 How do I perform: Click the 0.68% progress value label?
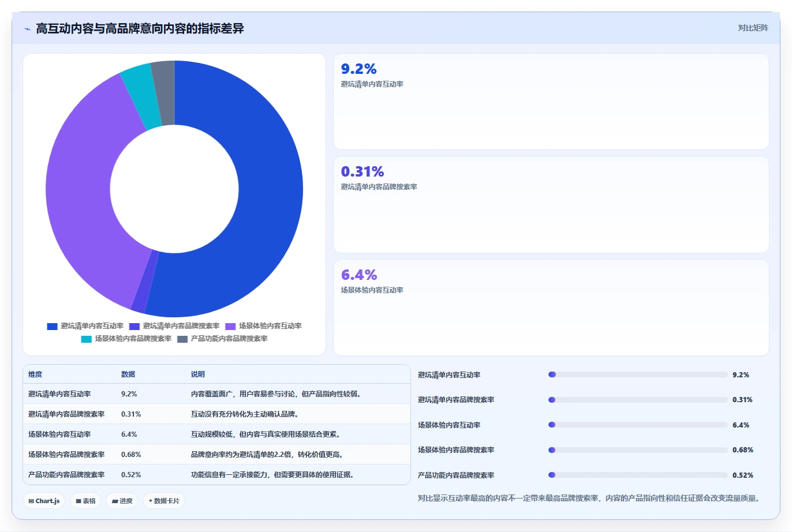(x=743, y=450)
